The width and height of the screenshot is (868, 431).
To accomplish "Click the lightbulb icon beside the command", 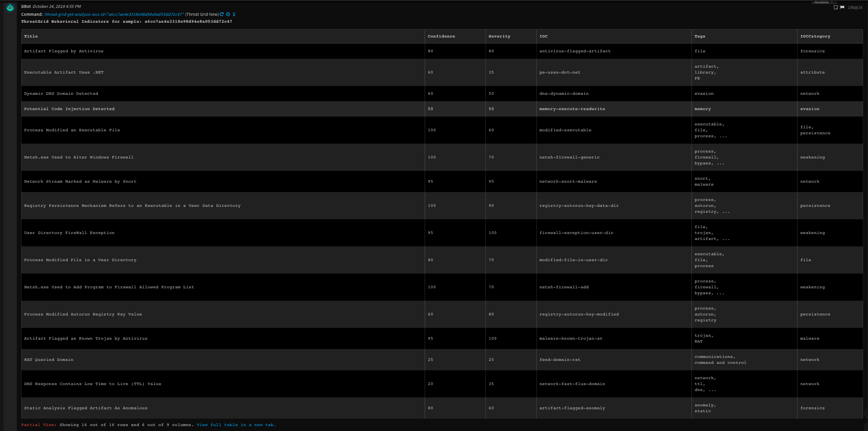I will [x=234, y=14].
